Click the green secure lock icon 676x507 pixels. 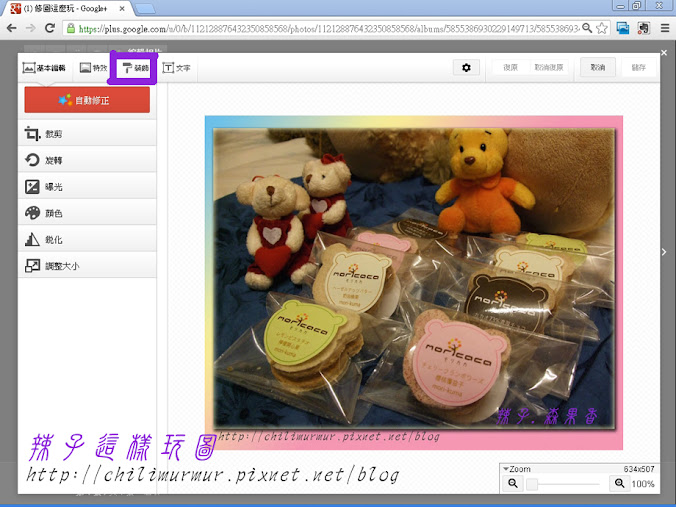click(70, 29)
